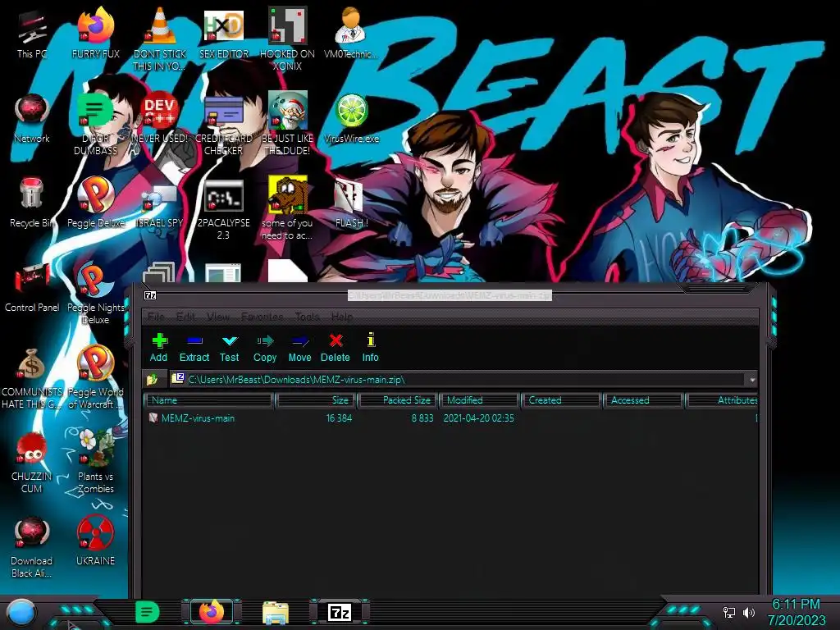
Task: Select the VirusWire.exe lime icon
Action: point(351,118)
